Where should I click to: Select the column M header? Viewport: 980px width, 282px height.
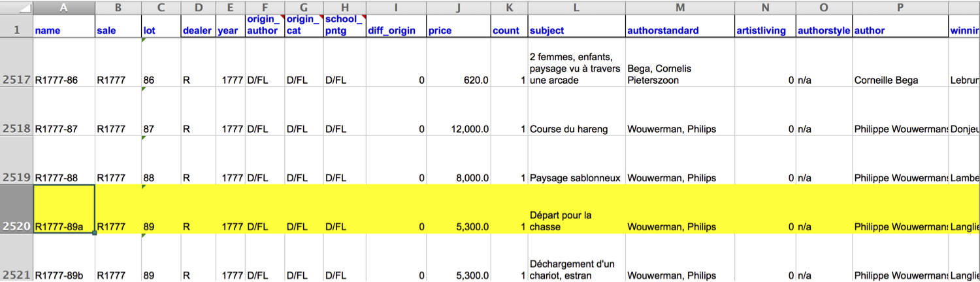click(x=679, y=8)
